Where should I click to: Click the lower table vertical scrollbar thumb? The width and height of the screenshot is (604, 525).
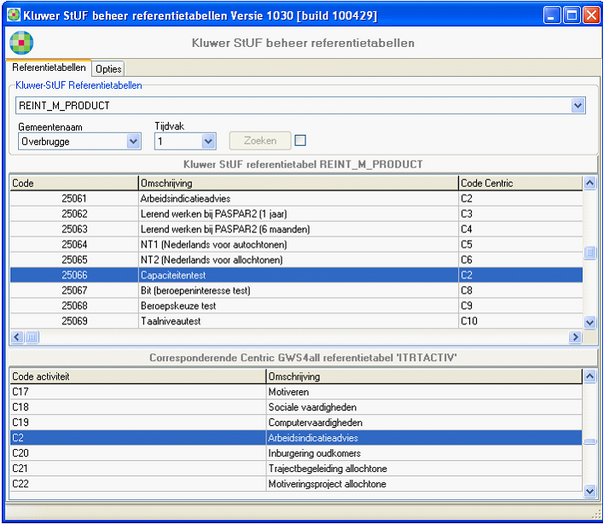[589, 442]
